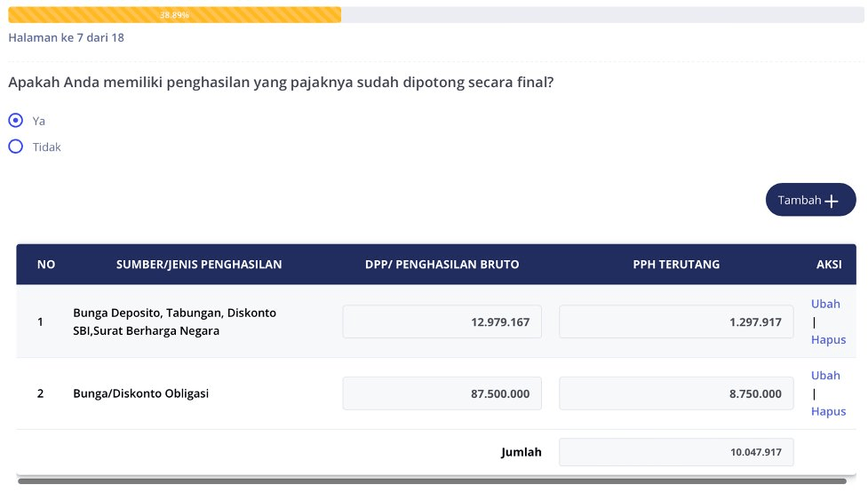Click the 8.750.000 PPh terutang field
Image resolution: width=868 pixels, height=492 pixels.
675,393
